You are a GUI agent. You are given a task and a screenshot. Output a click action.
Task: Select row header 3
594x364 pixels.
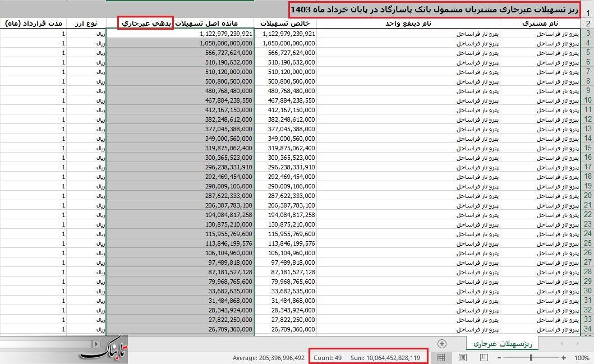click(x=588, y=33)
